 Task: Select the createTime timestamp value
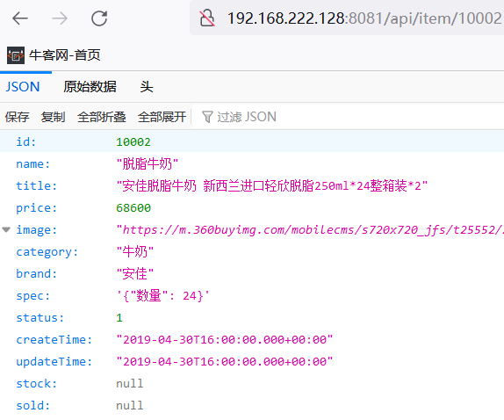point(225,339)
